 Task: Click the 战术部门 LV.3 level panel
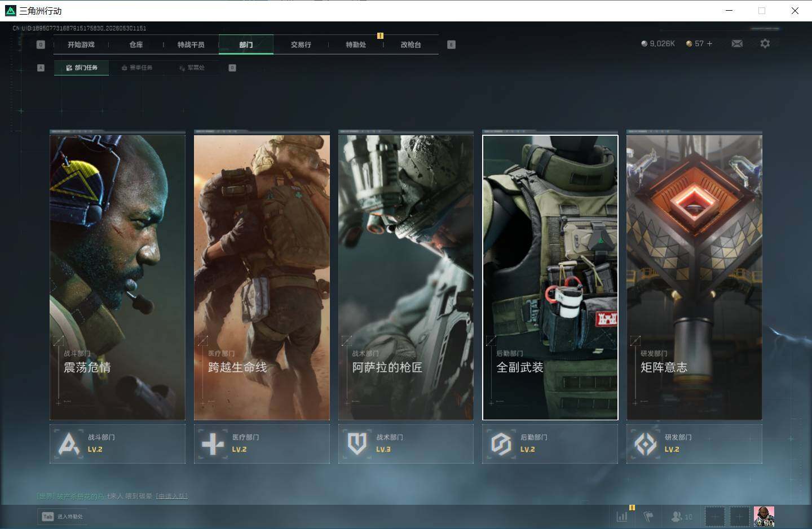click(406, 444)
